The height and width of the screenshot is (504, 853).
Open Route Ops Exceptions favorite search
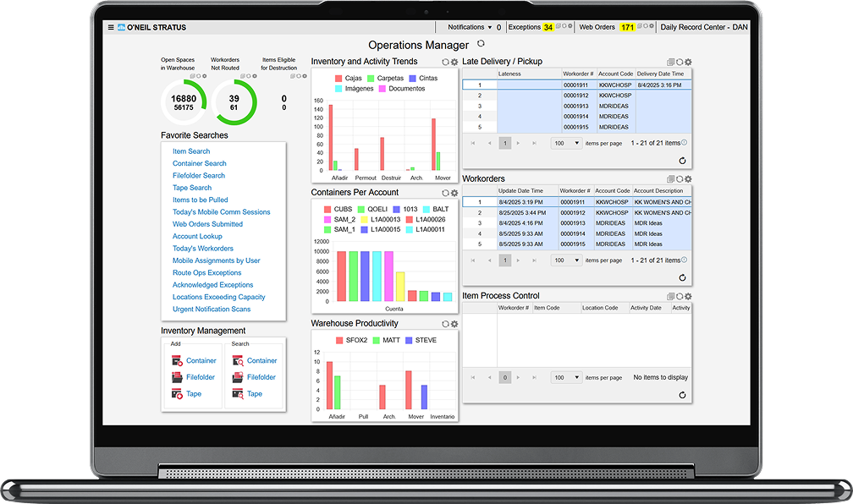(x=206, y=273)
